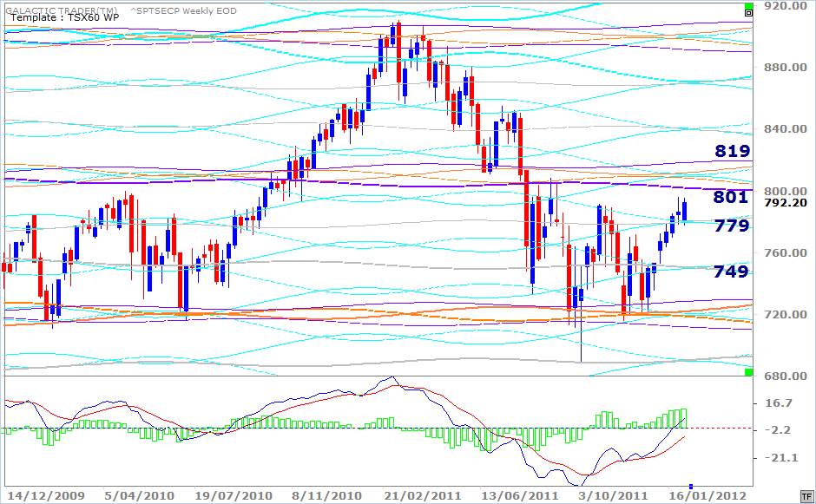Image resolution: width=816 pixels, height=504 pixels.
Task: Click the -2.2 indicator axis value
Action: pyautogui.click(x=779, y=430)
